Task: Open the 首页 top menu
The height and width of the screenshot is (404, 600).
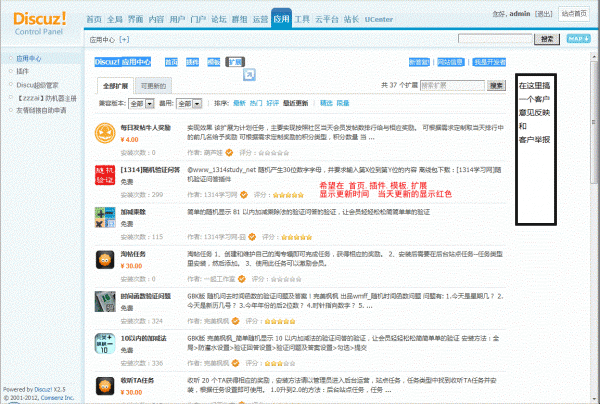Action: point(94,19)
